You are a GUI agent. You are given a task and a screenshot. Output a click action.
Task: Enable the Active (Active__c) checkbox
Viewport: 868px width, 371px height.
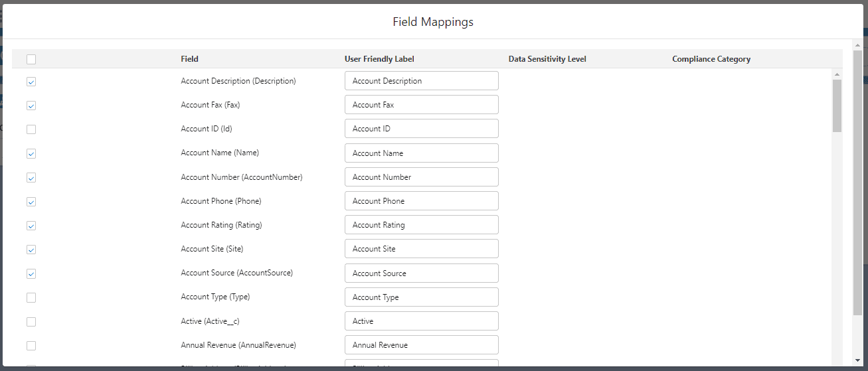[x=31, y=322]
